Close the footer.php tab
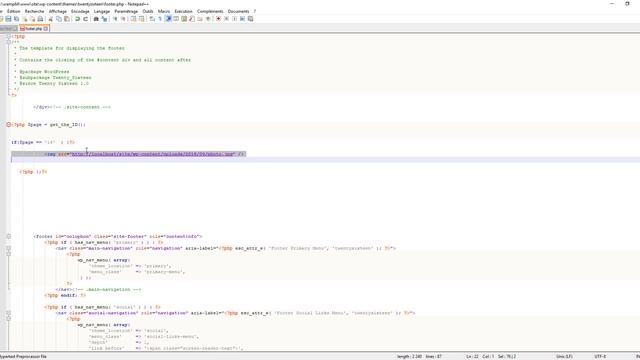 coord(46,29)
